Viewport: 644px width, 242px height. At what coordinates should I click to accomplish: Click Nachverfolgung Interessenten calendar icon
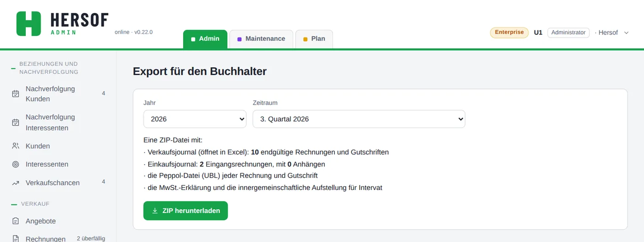pyautogui.click(x=16, y=123)
